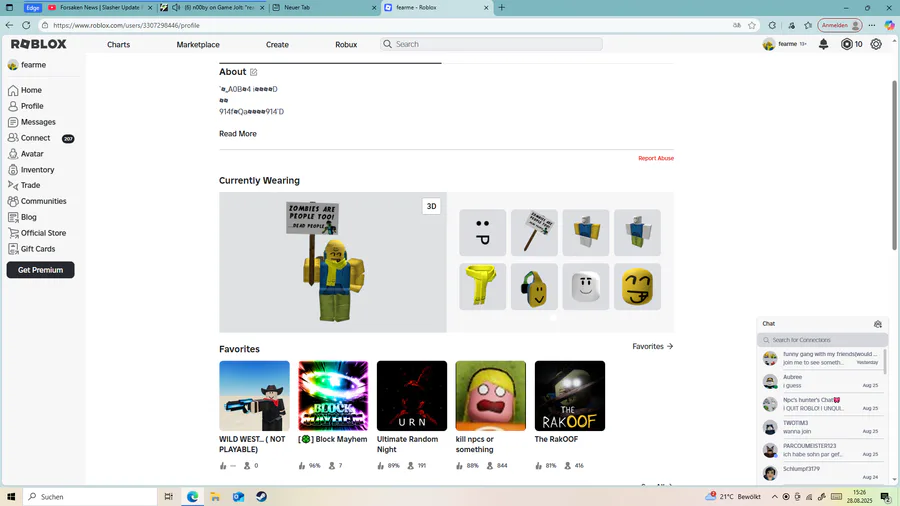This screenshot has height=506, width=900.
Task: Open the Robux balance icon
Action: coord(847,44)
